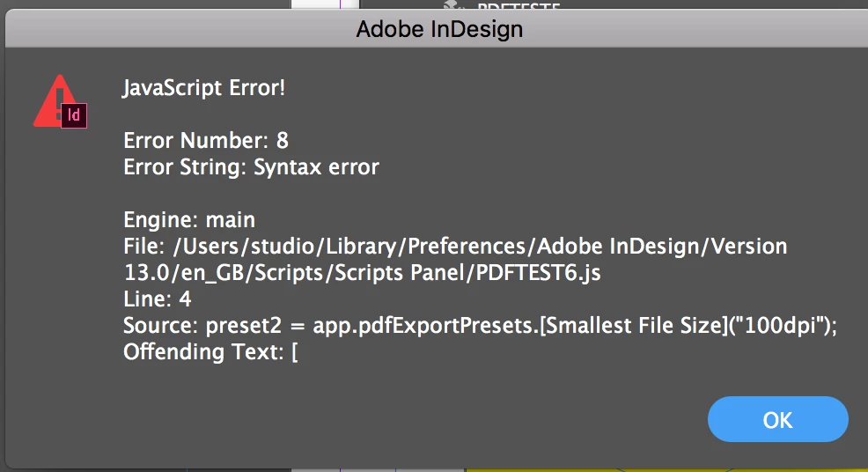Viewport: 868px width, 472px height.
Task: Click the Adobe InDesign title bar
Action: tap(439, 29)
